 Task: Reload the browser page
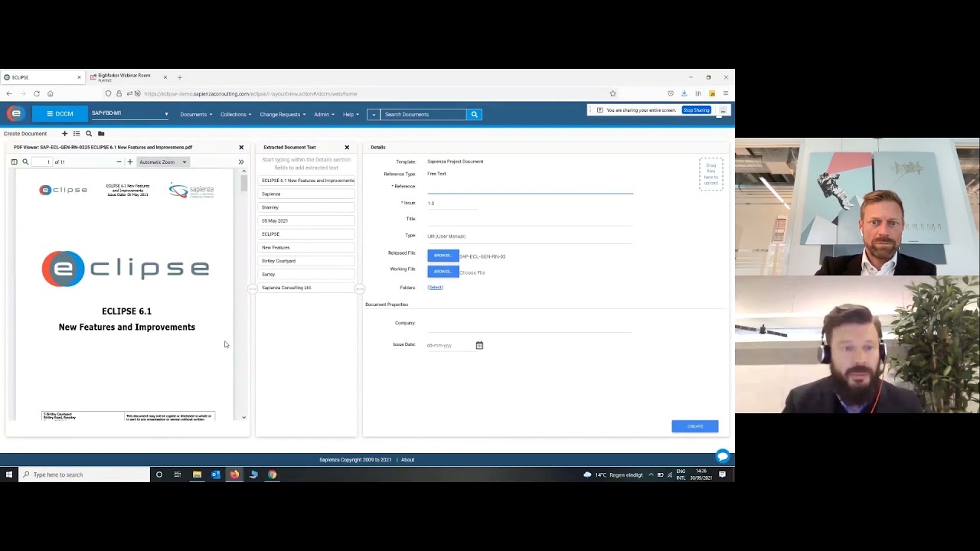pyautogui.click(x=36, y=93)
